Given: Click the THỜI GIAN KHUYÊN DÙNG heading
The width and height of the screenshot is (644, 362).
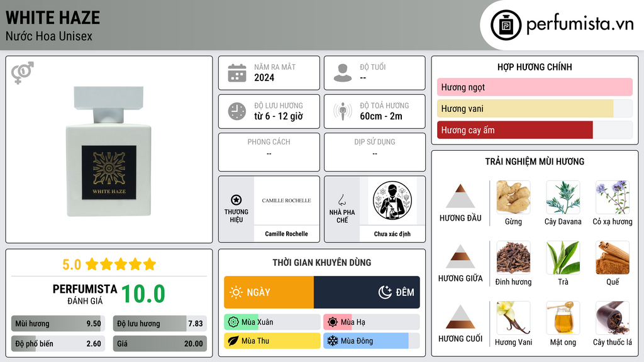Looking at the screenshot, I should coord(322,263).
